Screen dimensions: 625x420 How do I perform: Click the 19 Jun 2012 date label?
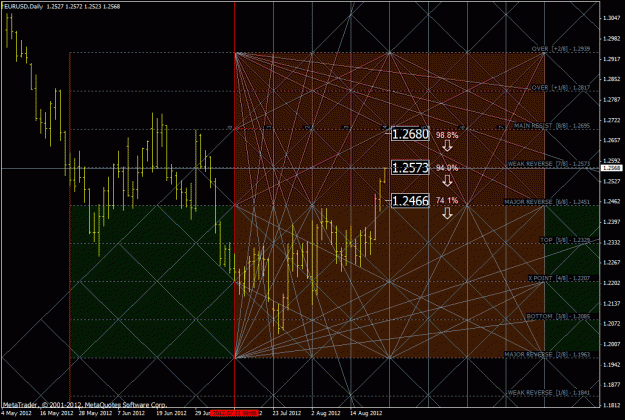point(171,413)
